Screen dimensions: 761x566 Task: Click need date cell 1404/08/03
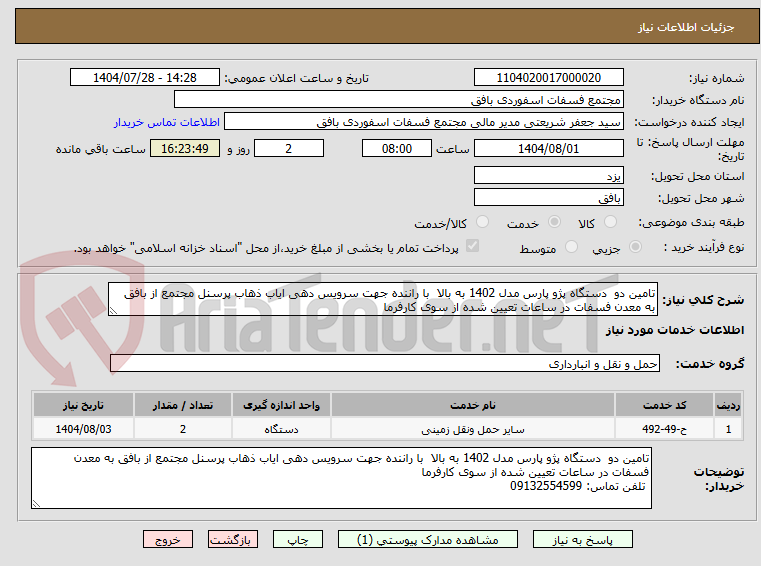point(83,429)
